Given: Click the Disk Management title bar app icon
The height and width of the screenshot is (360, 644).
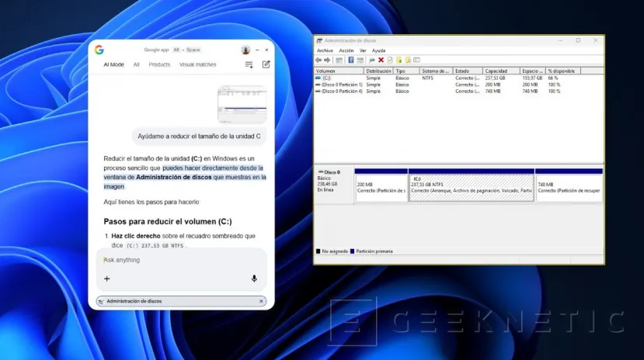Looking at the screenshot, I should pyautogui.click(x=319, y=40).
